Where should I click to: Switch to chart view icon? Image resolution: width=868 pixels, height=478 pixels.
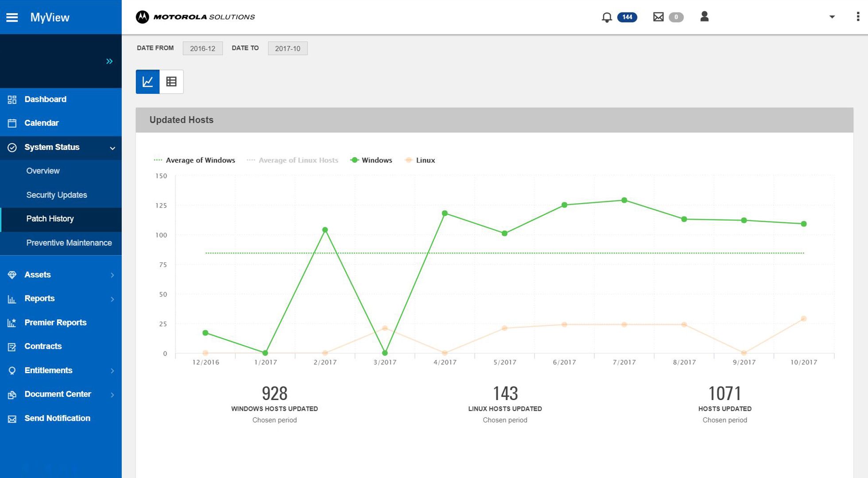pyautogui.click(x=147, y=81)
